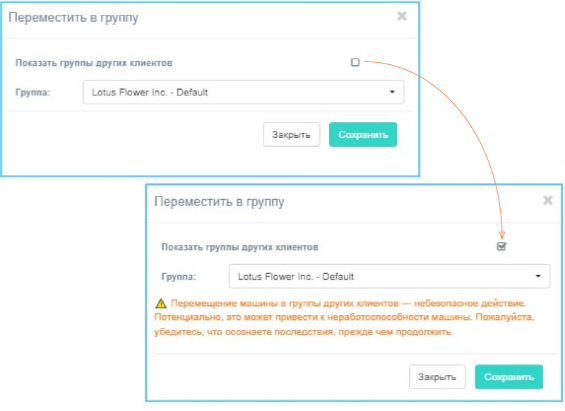The height and width of the screenshot is (411, 565).
Task: Click Сохранить button in upper dialog
Action: (363, 135)
